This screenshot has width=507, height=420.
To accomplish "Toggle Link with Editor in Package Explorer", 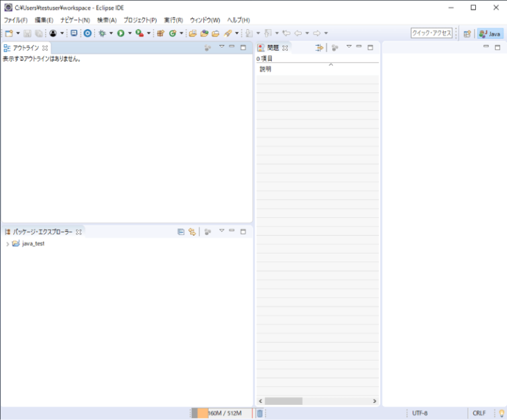I will (x=192, y=232).
